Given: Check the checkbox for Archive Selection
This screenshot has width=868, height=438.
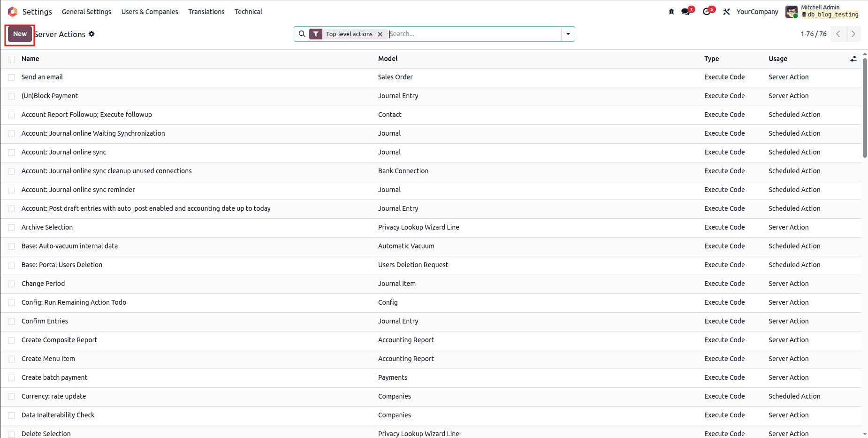Looking at the screenshot, I should 11,227.
